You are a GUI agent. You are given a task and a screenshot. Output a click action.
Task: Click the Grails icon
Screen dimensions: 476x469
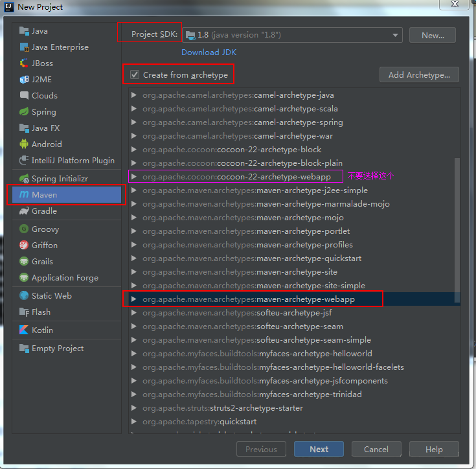coord(24,261)
